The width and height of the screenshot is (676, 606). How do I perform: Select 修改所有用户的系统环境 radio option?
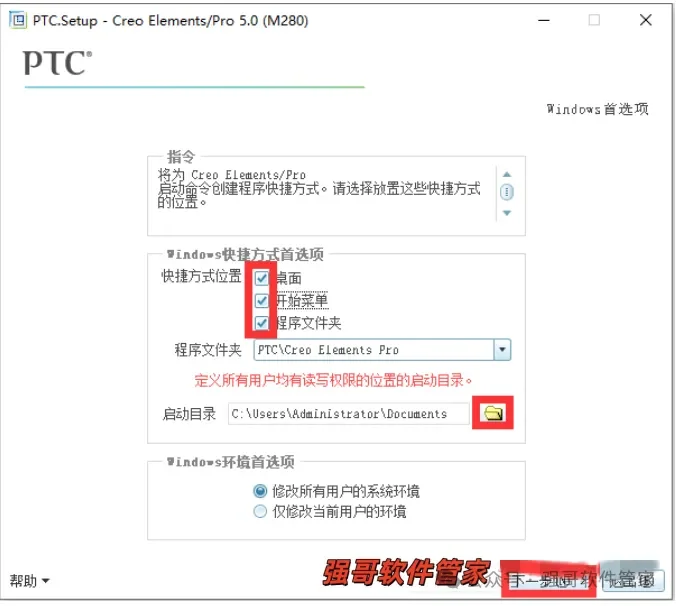[260, 490]
